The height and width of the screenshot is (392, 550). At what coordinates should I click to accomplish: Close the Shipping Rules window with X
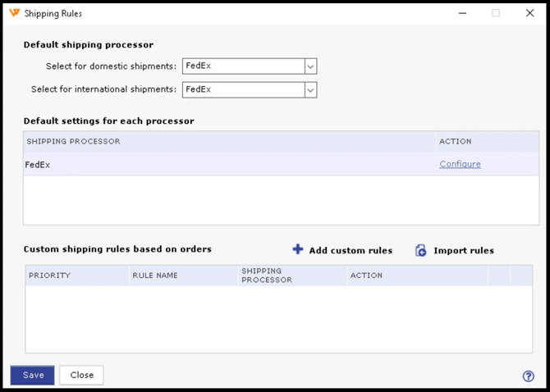coord(529,13)
